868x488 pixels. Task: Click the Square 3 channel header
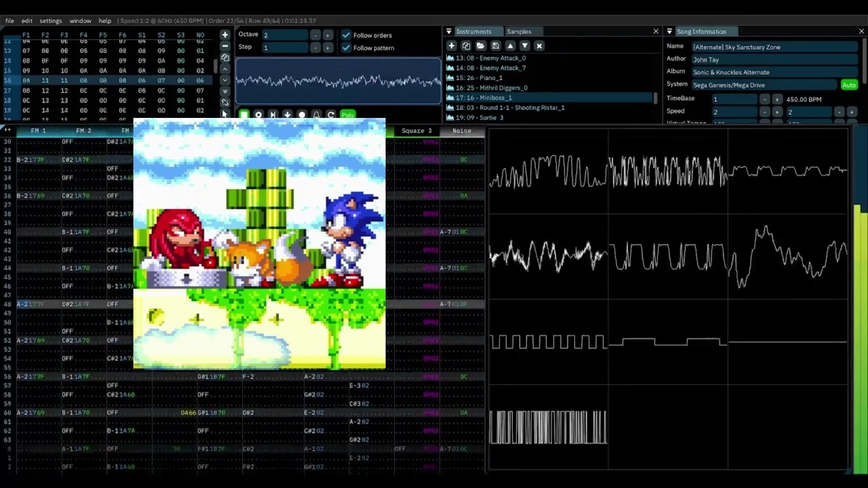(416, 130)
